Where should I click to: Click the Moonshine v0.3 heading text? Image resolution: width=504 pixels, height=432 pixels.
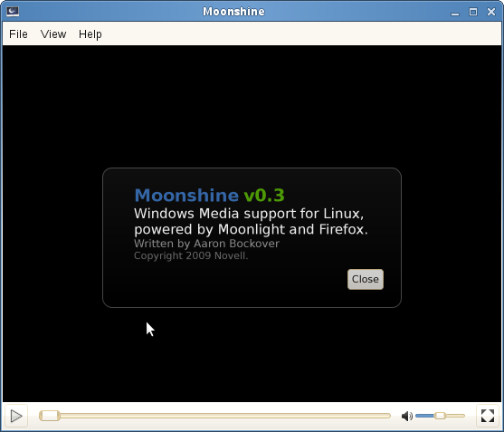209,196
